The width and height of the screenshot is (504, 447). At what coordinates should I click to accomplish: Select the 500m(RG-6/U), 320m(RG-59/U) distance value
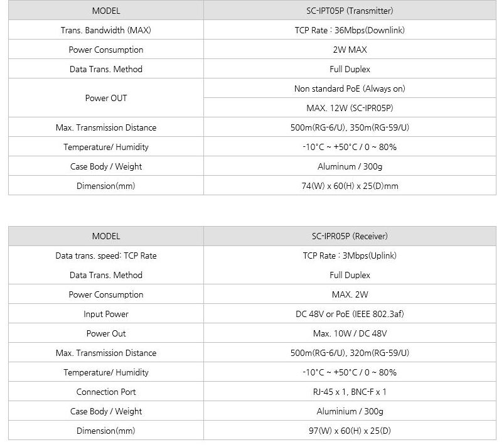(x=349, y=353)
